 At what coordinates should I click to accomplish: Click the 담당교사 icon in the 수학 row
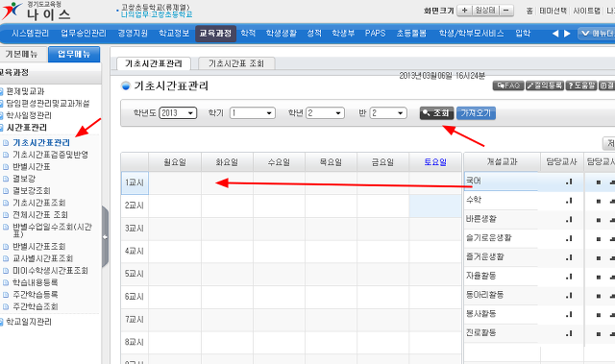[569, 201]
